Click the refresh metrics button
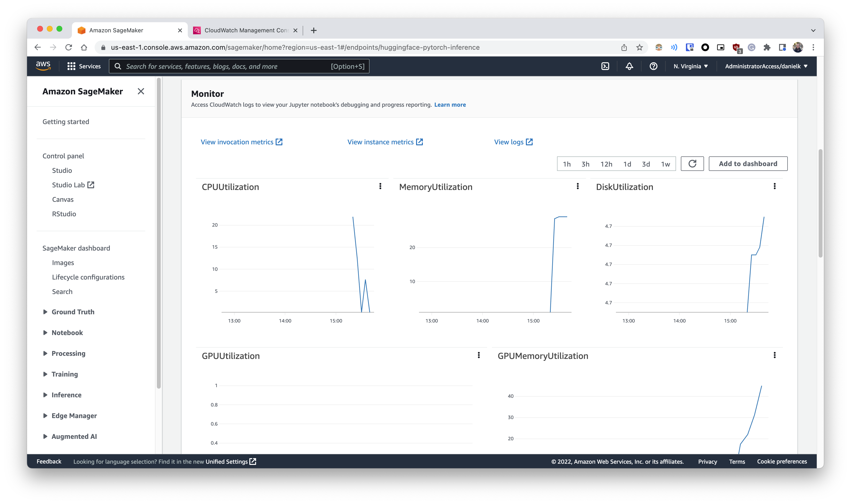The image size is (851, 504). [x=692, y=163]
